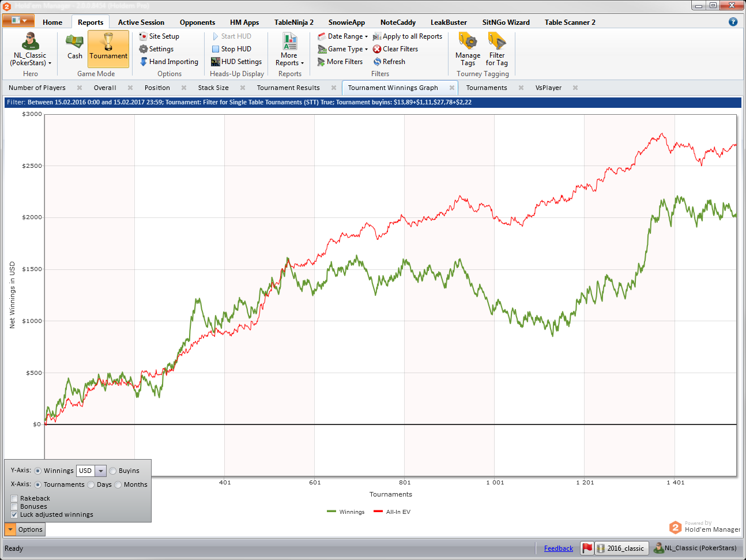Open the Opponents ribbon tab
Image resolution: width=746 pixels, height=560 pixels.
tap(197, 22)
